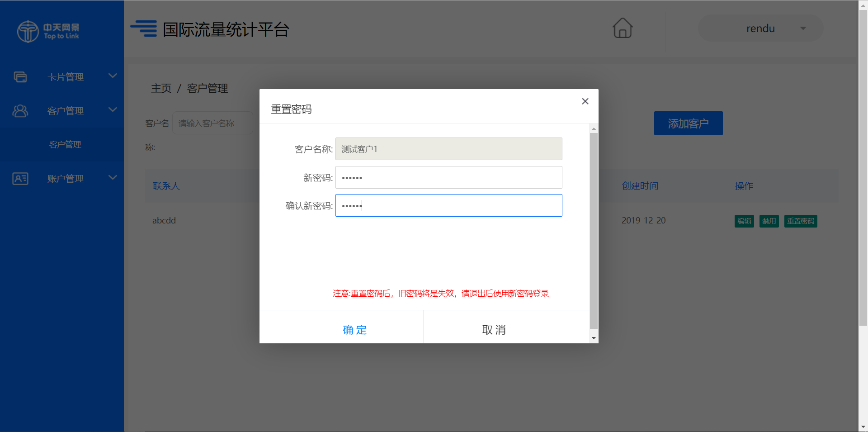This screenshot has height=432, width=868.
Task: Click the platform title stripes logo
Action: point(144,28)
